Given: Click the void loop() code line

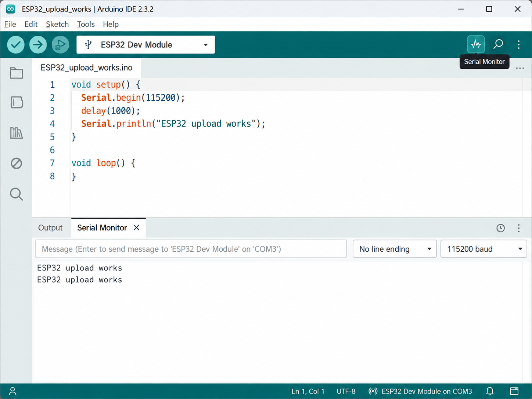Looking at the screenshot, I should pos(103,163).
